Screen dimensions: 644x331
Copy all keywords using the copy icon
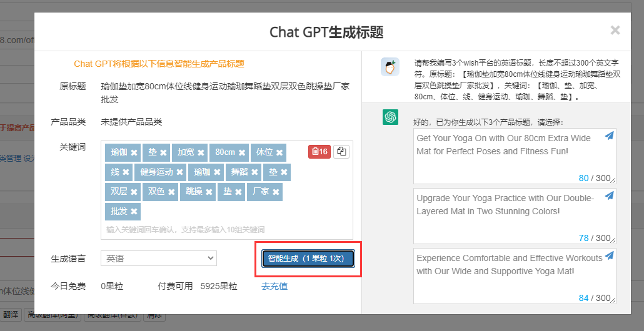tap(341, 152)
